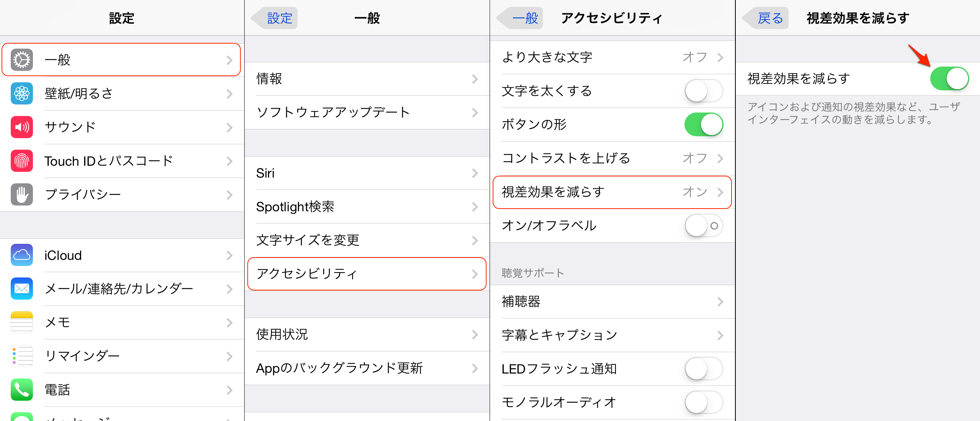Tap the red Sound speaker icon
Viewport: 980px width, 421px height.
click(22, 127)
